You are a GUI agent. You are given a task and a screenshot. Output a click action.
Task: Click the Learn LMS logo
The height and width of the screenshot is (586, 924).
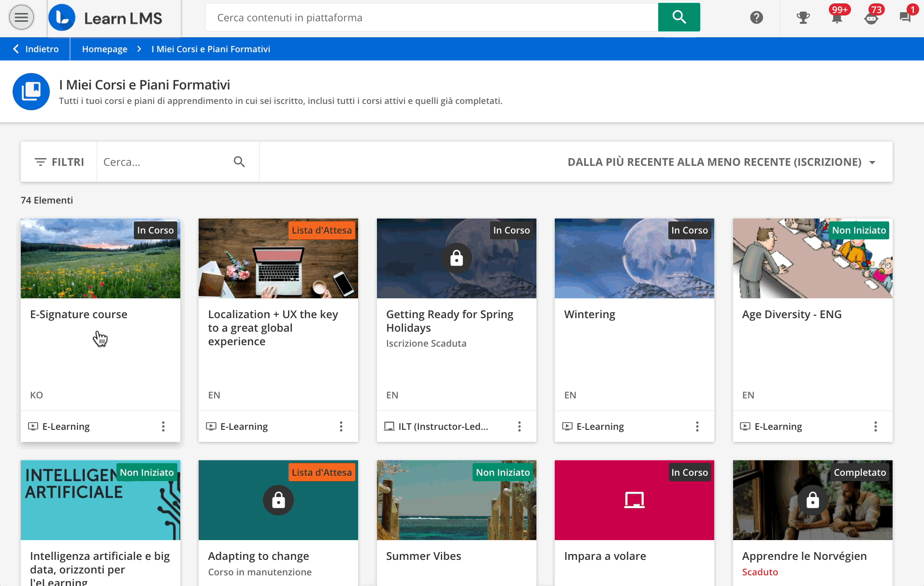(x=106, y=18)
